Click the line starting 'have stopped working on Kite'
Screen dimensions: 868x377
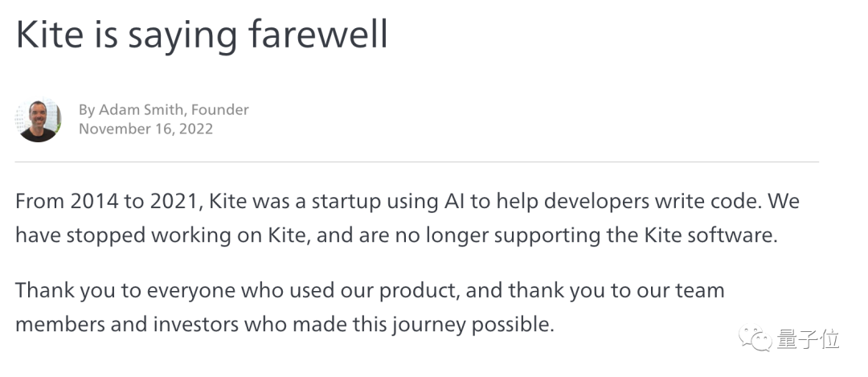[x=397, y=237]
